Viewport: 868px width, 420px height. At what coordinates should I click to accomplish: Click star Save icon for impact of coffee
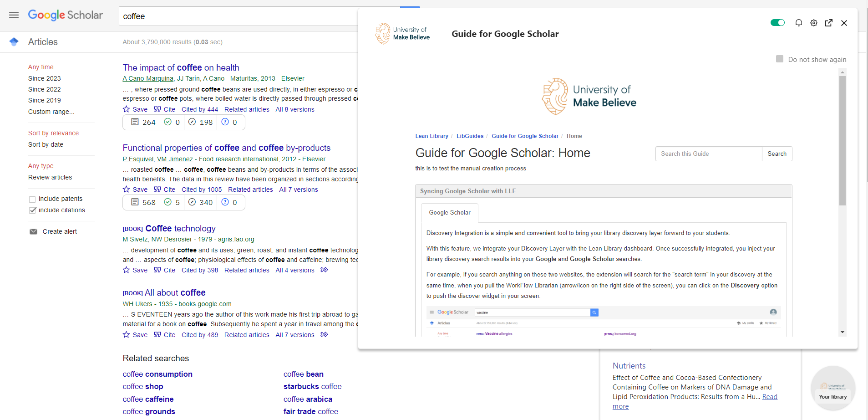127,109
